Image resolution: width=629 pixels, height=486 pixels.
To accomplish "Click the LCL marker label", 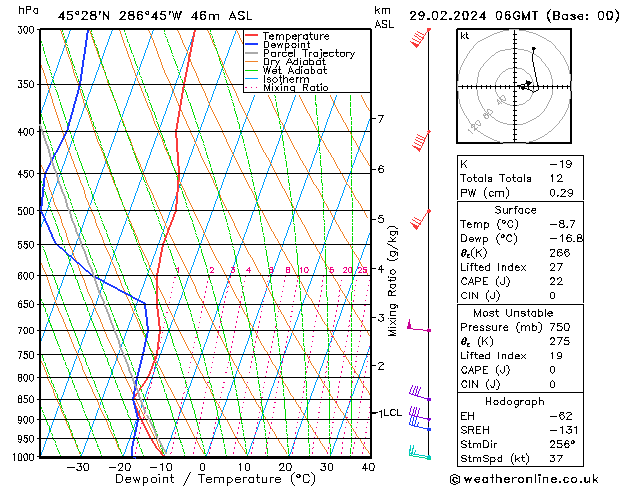I will pos(392,413).
